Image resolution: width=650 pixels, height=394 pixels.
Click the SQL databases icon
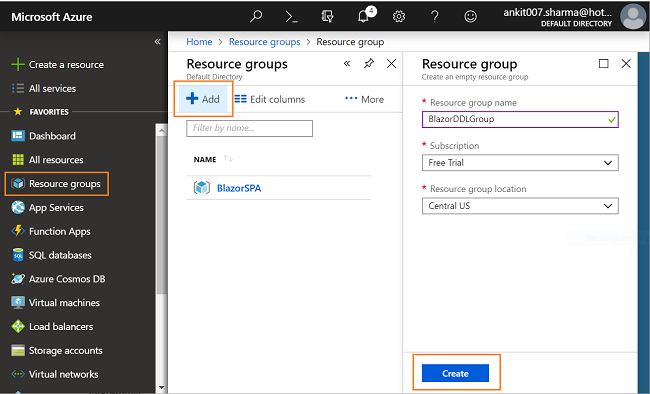coord(18,255)
